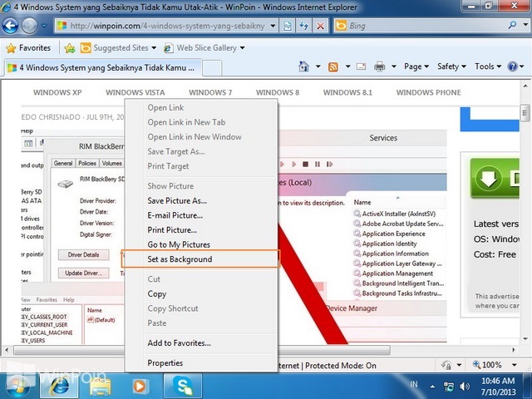Select Set as Background menu item
Image resolution: width=532 pixels, height=399 pixels.
point(201,259)
